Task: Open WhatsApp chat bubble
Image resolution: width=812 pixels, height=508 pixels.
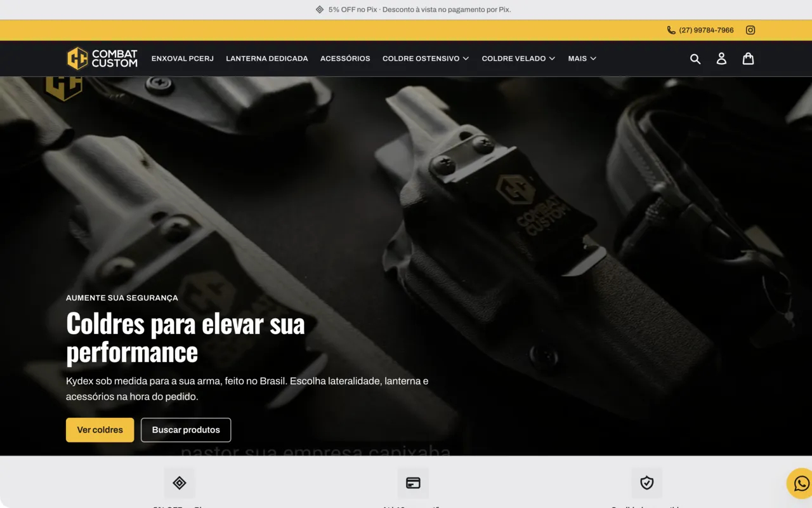Action: [801, 484]
